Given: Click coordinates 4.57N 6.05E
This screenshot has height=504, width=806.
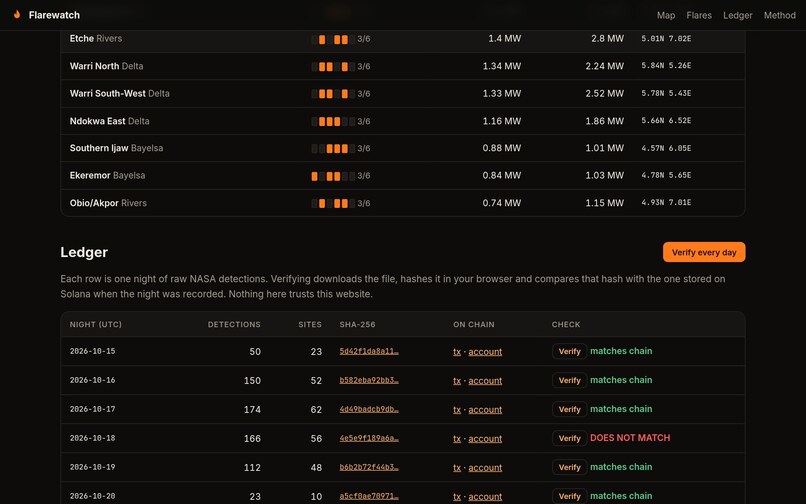Looking at the screenshot, I should click(x=666, y=148).
